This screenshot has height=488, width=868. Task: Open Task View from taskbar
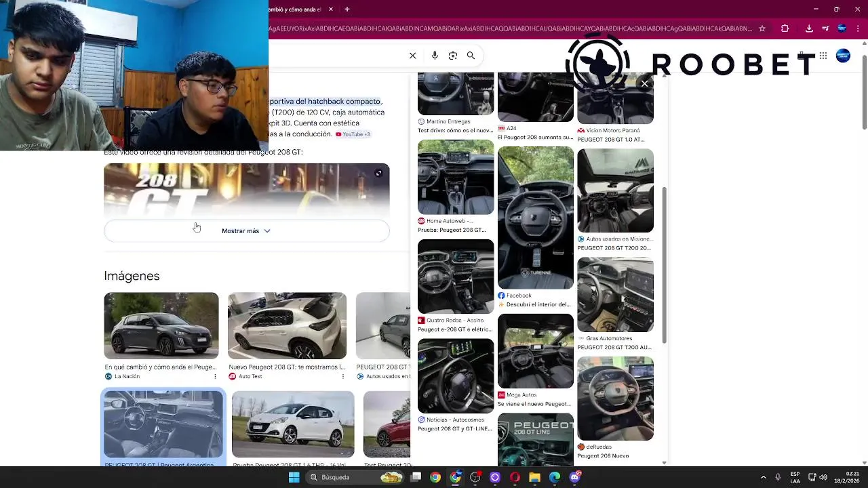[x=416, y=477]
